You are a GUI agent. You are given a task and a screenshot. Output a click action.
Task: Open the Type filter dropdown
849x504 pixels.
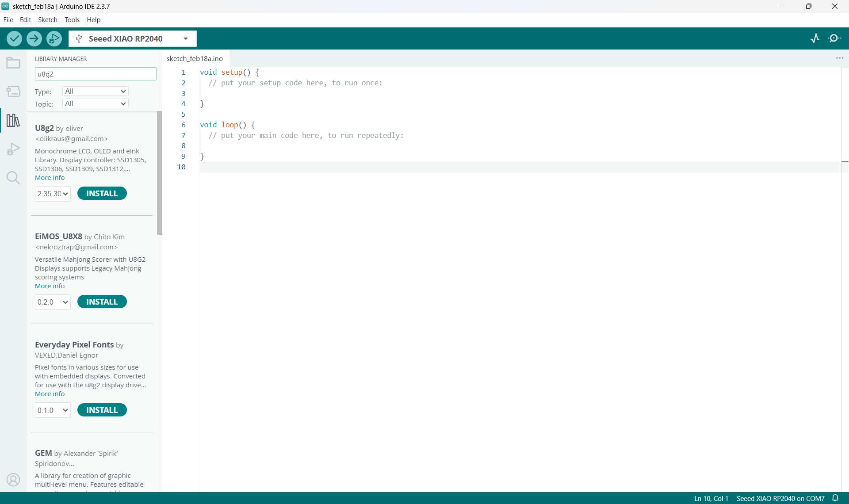(96, 92)
